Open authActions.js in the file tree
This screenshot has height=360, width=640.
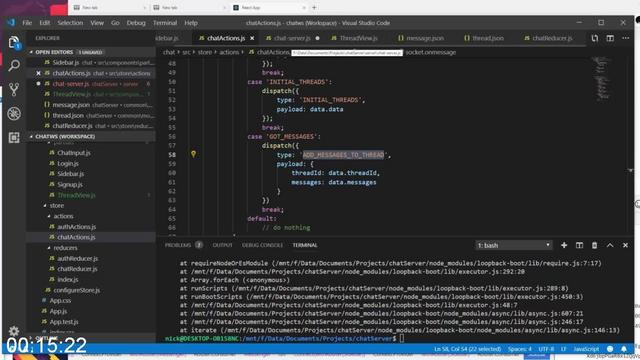[x=76, y=227]
